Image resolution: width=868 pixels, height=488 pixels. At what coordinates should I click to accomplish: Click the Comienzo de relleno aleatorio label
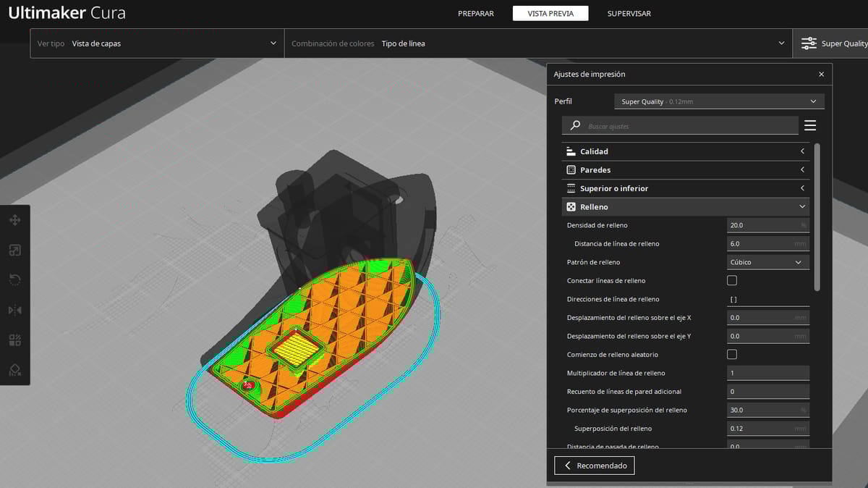pyautogui.click(x=613, y=354)
